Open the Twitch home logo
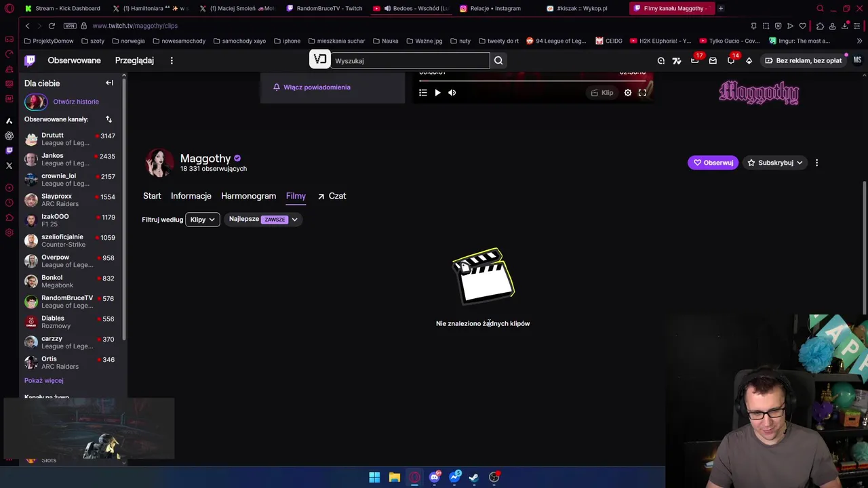This screenshot has width=868, height=488. pyautogui.click(x=30, y=60)
